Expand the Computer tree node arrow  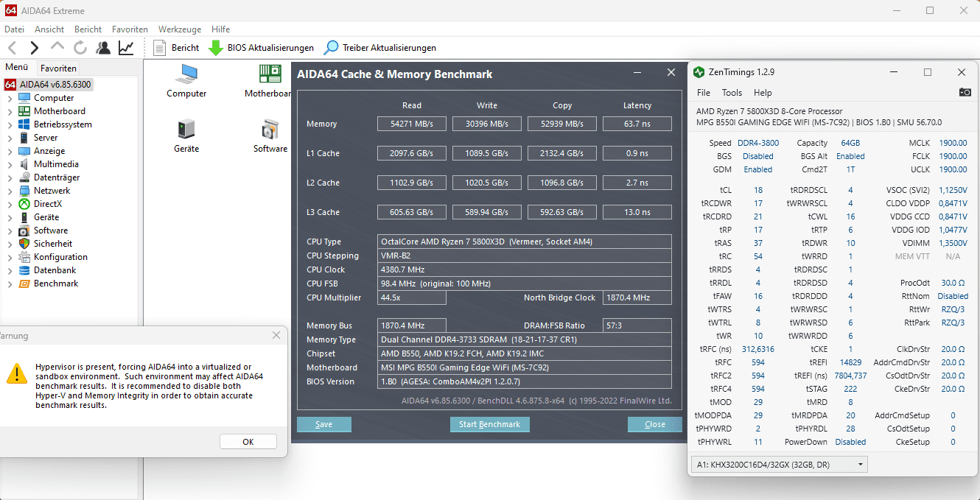coord(10,98)
